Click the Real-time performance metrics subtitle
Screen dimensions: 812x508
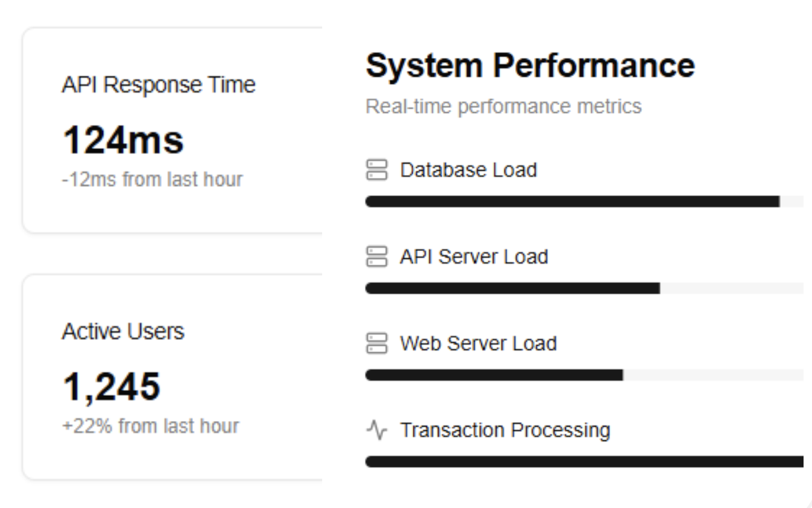coord(503,107)
